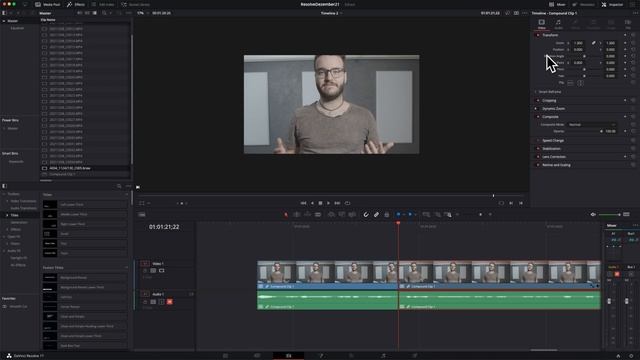Click the Full Extent Zoom icon
Image resolution: width=640 pixels, height=360 pixels.
(426, 215)
